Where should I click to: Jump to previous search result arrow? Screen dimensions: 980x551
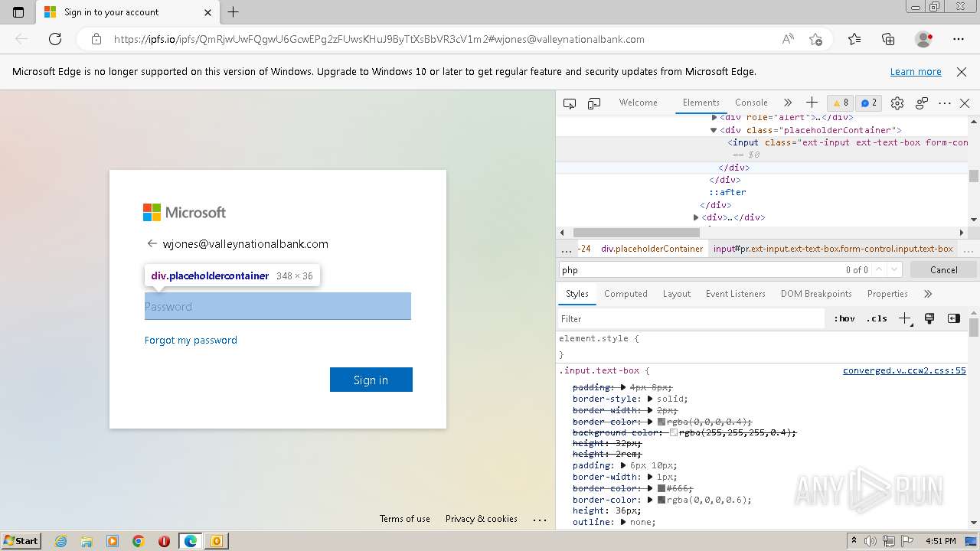pos(879,269)
